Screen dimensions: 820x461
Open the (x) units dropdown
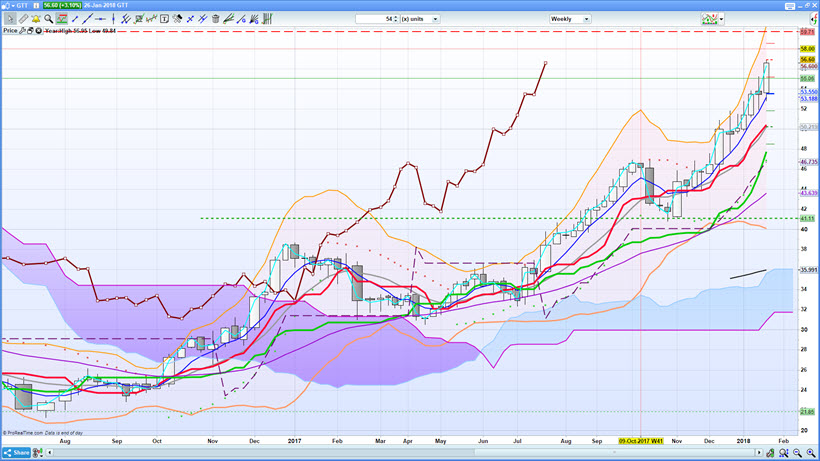point(420,19)
